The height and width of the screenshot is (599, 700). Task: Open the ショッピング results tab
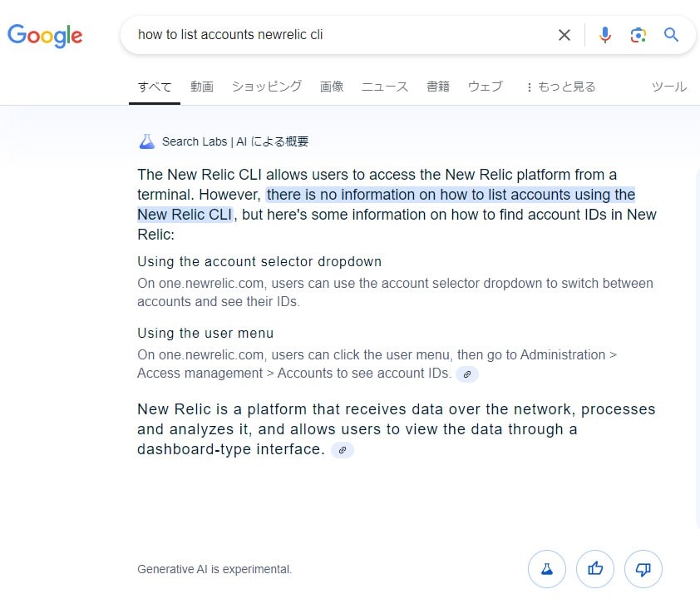[266, 87]
